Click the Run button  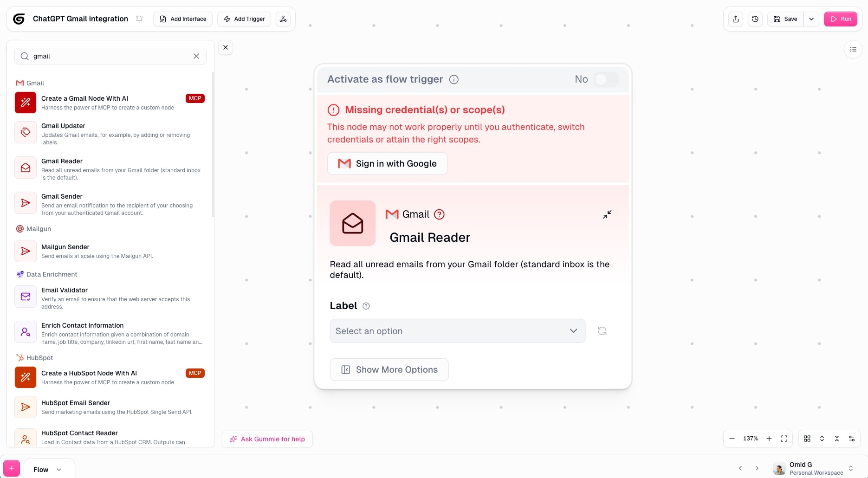coord(841,19)
